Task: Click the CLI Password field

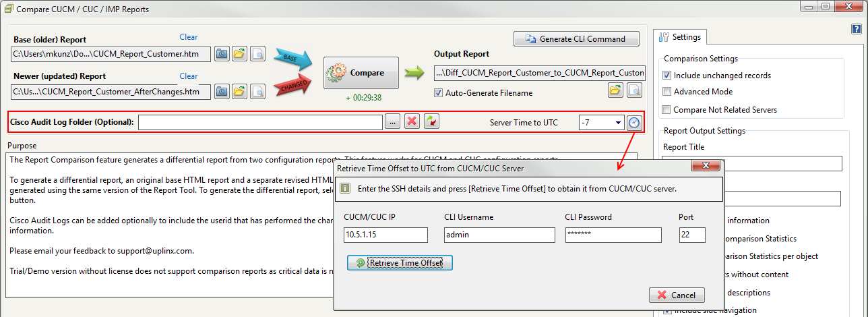Action: pyautogui.click(x=613, y=235)
